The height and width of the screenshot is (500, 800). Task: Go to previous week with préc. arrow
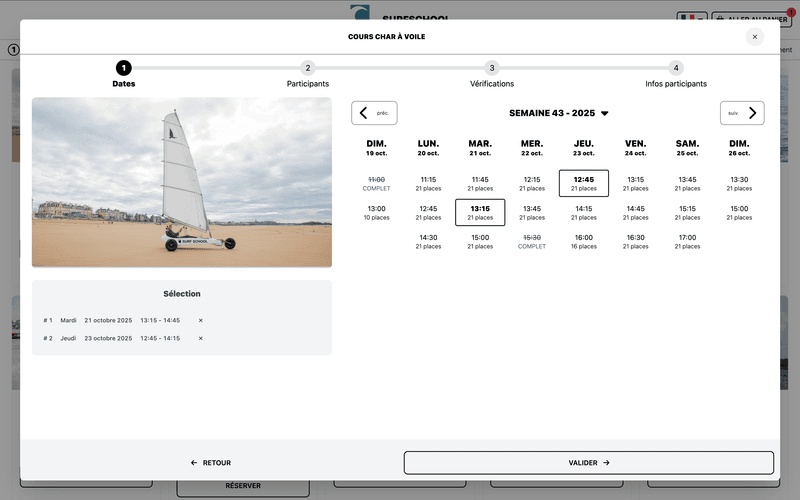(374, 113)
